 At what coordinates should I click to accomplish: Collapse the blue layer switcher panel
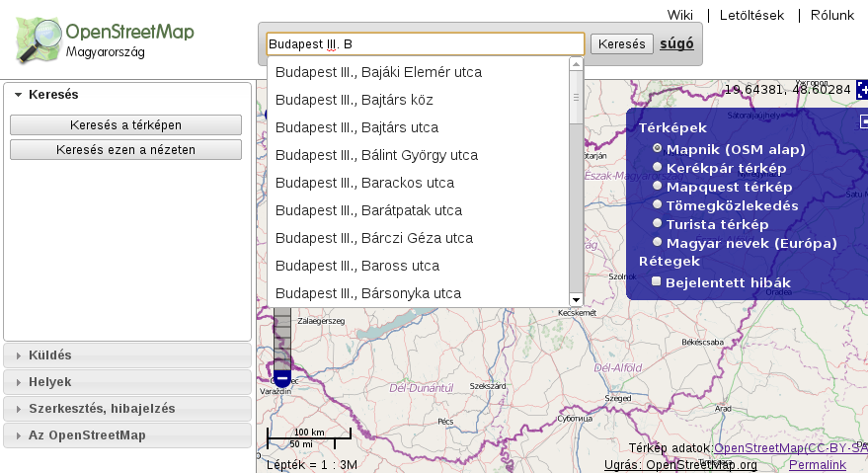point(864,122)
